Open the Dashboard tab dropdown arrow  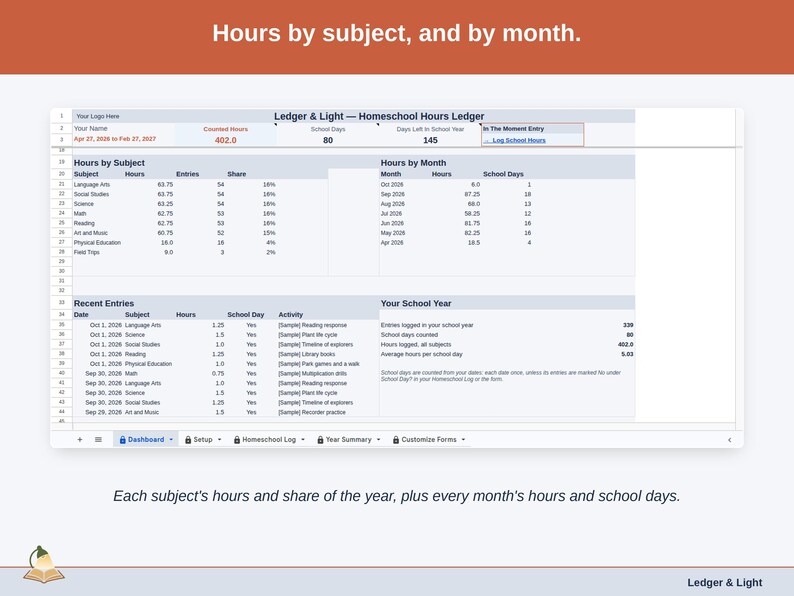click(x=171, y=440)
